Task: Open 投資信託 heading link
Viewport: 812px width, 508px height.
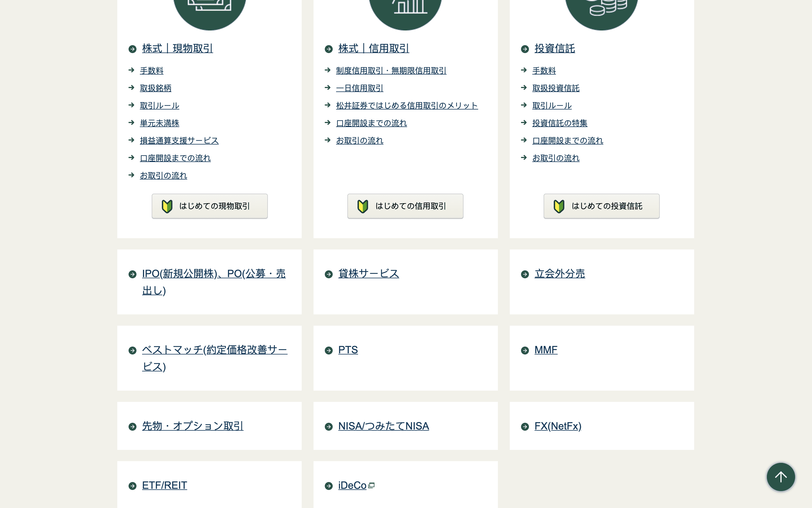Action: pos(555,48)
